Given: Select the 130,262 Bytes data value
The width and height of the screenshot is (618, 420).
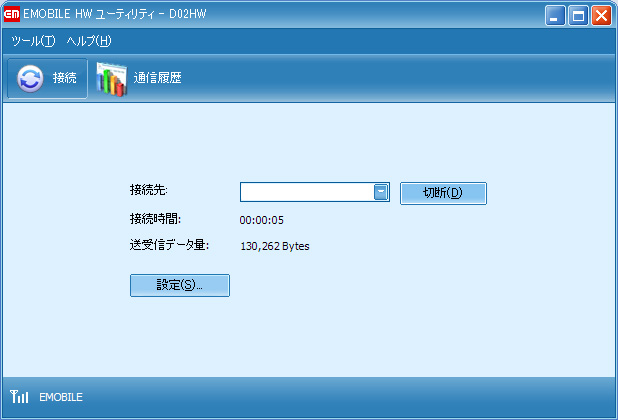Looking at the screenshot, I should click(x=275, y=246).
